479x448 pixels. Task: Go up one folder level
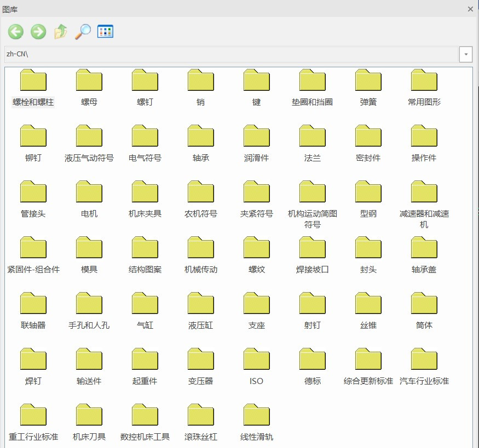coord(60,32)
